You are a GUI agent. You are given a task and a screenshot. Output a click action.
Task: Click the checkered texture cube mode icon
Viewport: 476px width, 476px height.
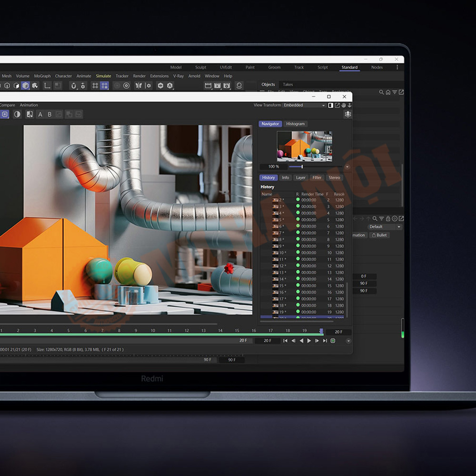click(x=35, y=86)
